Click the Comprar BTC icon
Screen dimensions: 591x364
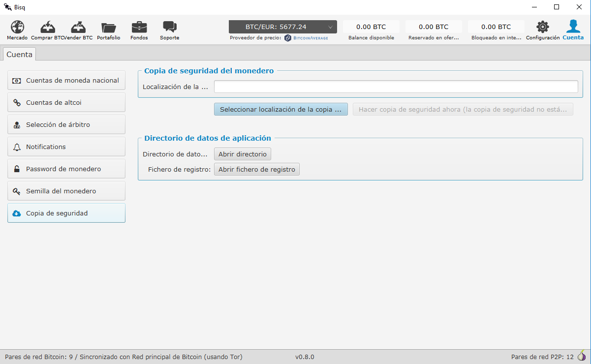point(48,27)
